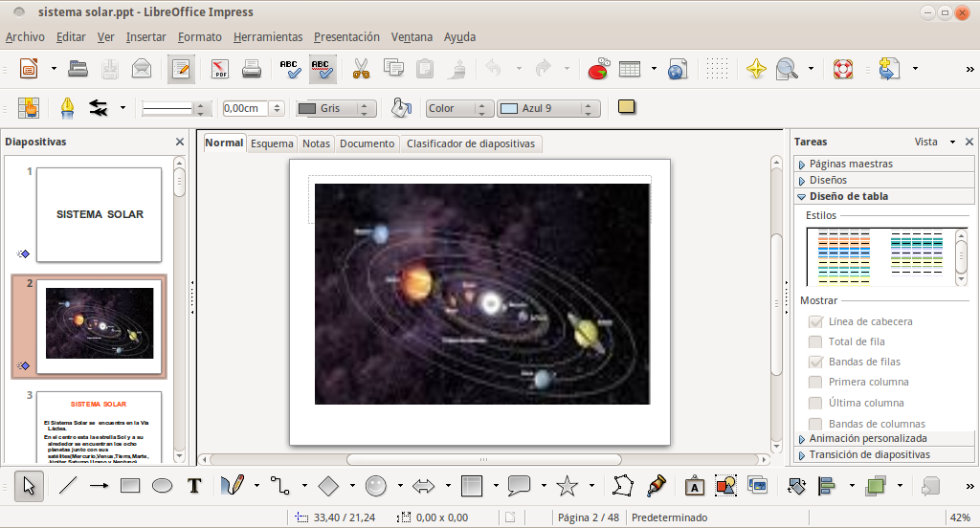Select the Ellipse drawing tool
Screen dimensions: 980x528
163,486
